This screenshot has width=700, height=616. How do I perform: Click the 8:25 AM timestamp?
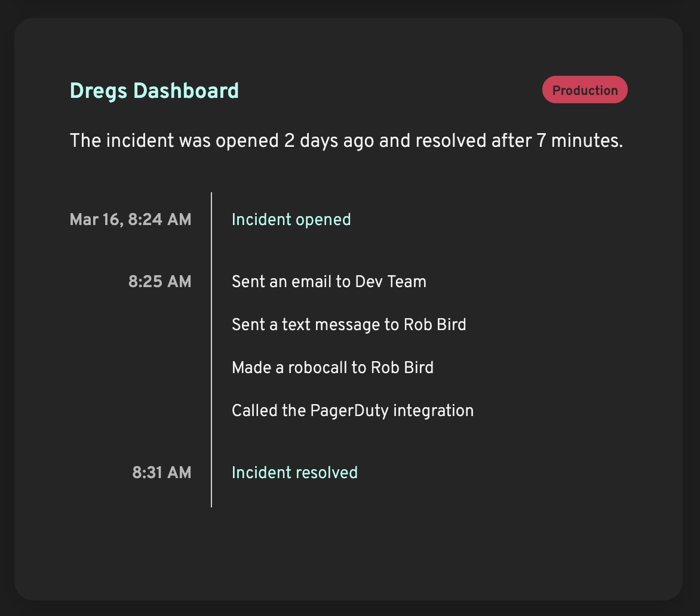coord(160,281)
